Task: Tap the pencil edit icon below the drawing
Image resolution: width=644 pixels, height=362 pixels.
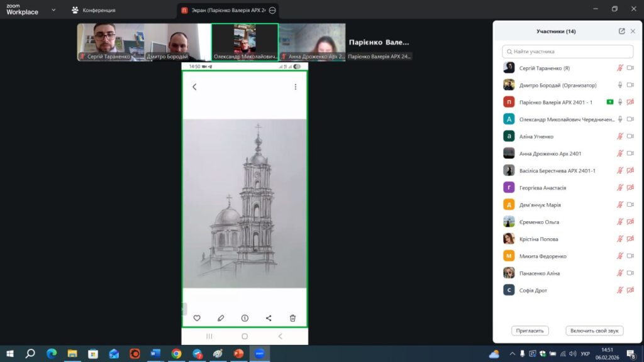Action: click(221, 318)
